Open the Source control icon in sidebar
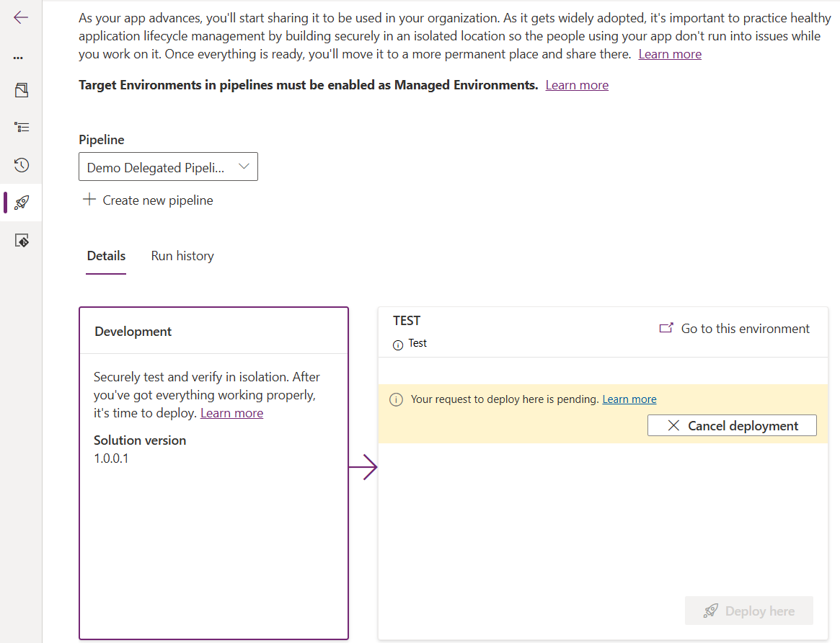840x643 pixels. pos(22,240)
